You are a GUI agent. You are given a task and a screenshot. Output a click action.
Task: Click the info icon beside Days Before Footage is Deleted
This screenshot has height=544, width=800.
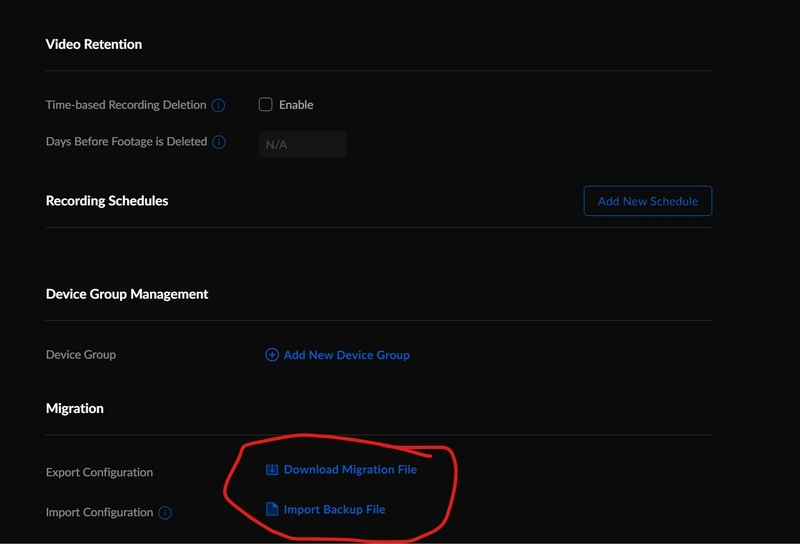(x=219, y=142)
